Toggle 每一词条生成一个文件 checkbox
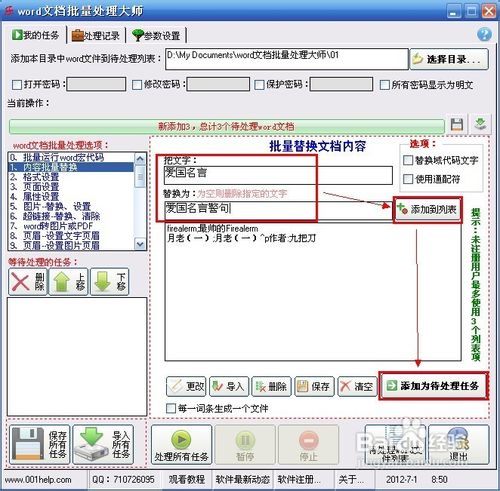500x491 pixels. tap(171, 408)
